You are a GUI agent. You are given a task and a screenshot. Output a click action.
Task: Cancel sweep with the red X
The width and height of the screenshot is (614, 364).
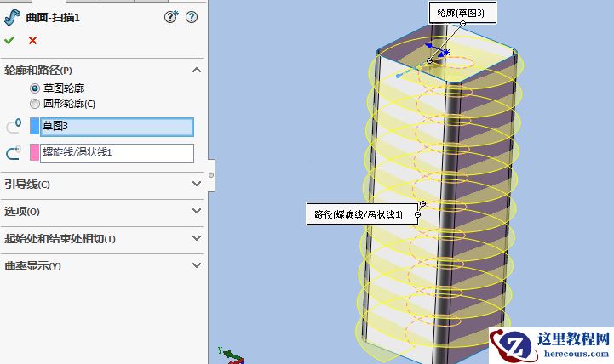(x=33, y=40)
